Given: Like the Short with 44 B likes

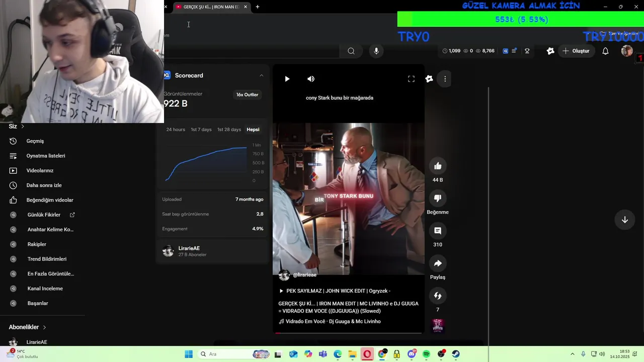Looking at the screenshot, I should (438, 166).
